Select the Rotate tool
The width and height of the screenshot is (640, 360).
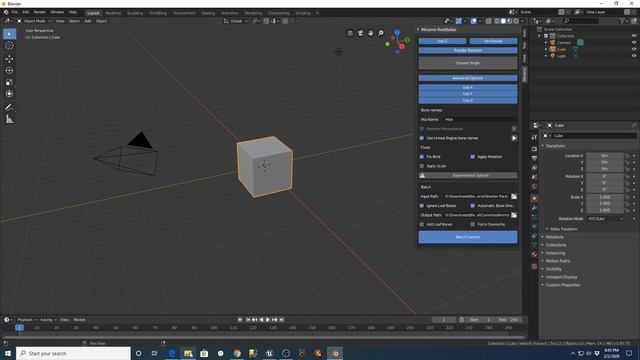9,71
